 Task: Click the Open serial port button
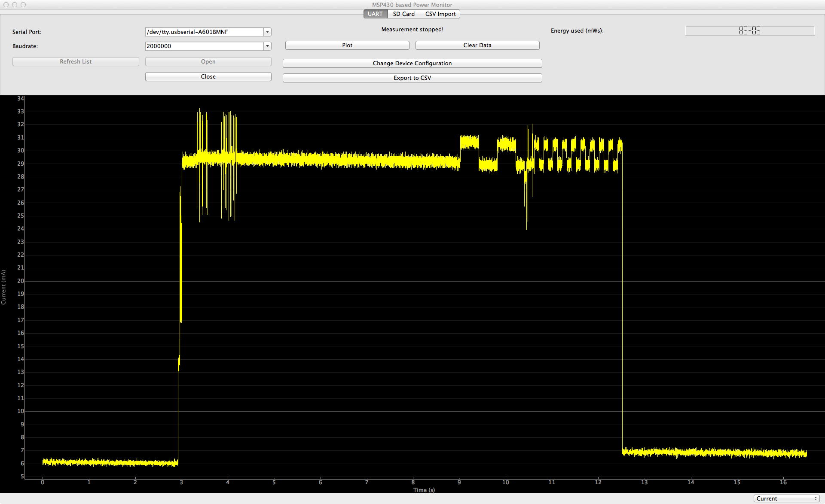coord(208,61)
